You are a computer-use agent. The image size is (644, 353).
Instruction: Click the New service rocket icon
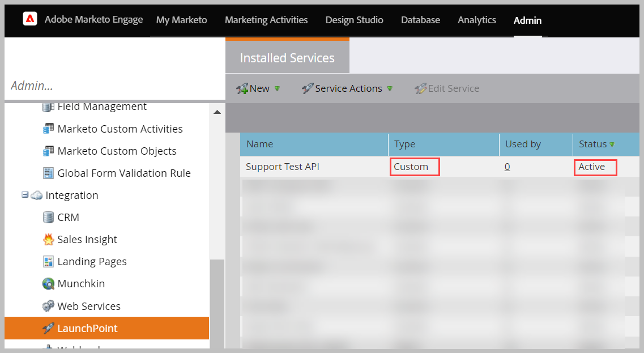[x=242, y=88]
